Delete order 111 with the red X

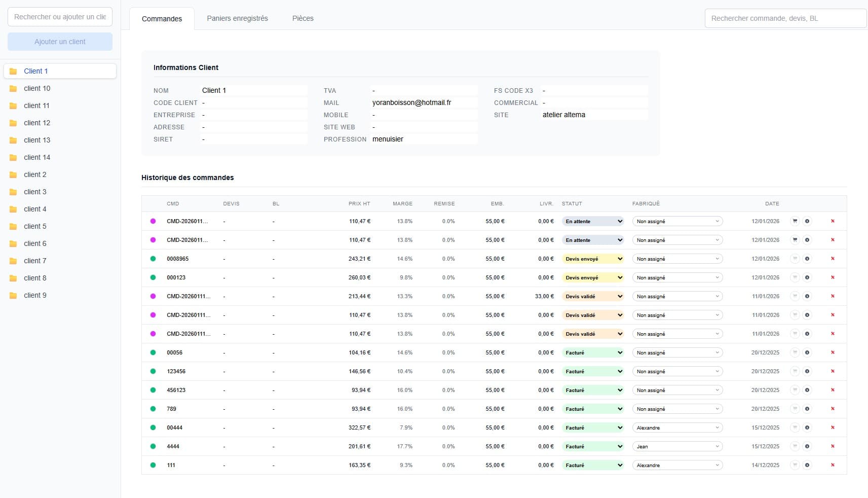tap(833, 465)
